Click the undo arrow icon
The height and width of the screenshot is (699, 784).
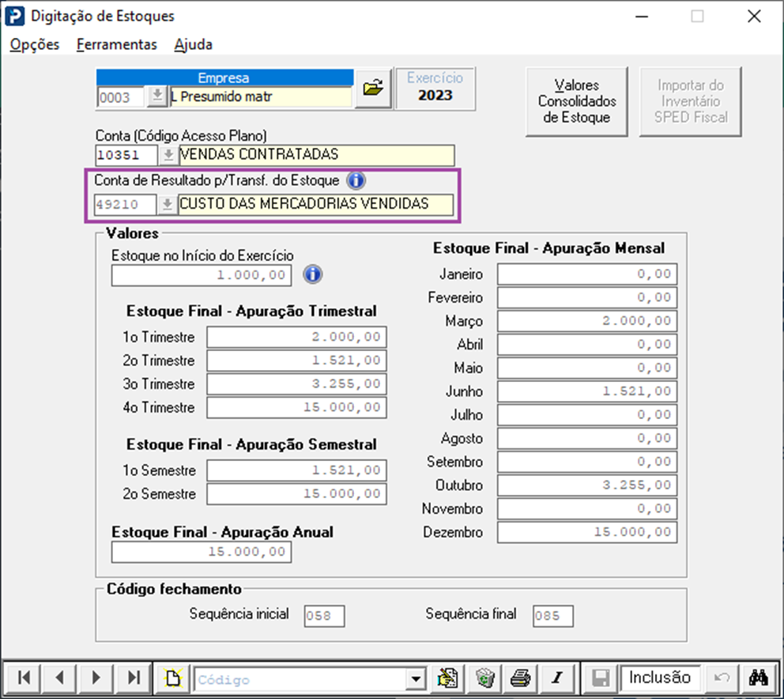722,678
